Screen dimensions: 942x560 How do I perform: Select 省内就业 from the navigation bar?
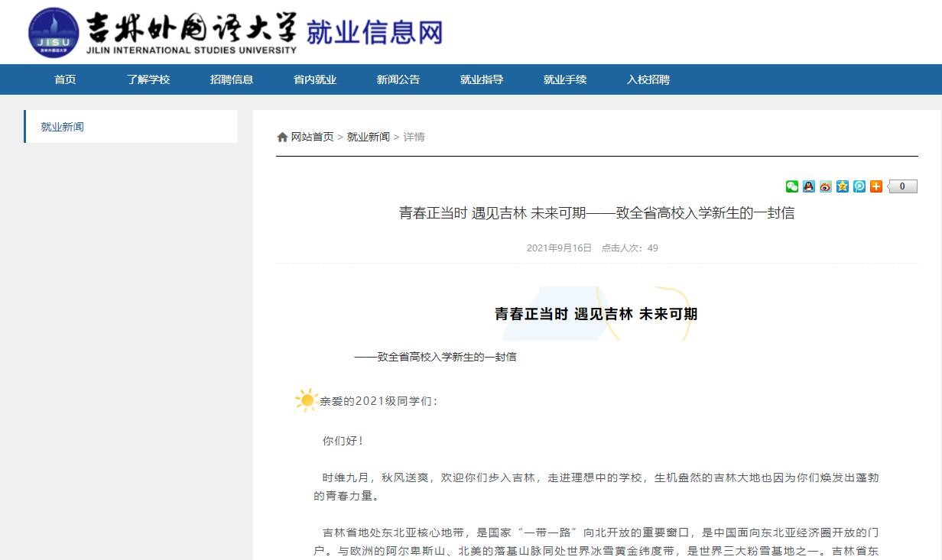315,79
